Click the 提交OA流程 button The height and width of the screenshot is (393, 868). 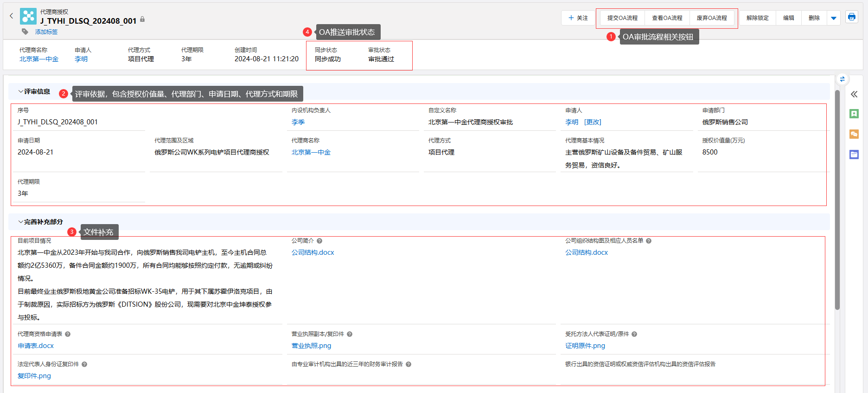point(622,18)
